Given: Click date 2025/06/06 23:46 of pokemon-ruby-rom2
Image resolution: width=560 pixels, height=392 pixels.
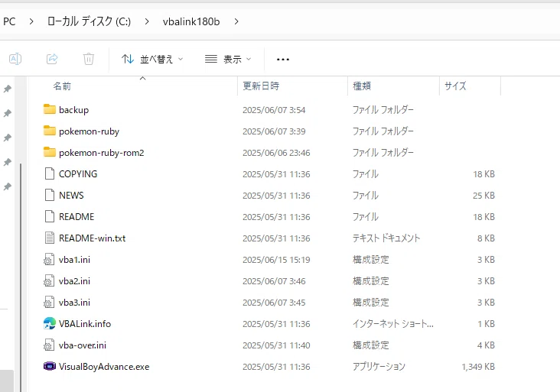Looking at the screenshot, I should pyautogui.click(x=276, y=153).
